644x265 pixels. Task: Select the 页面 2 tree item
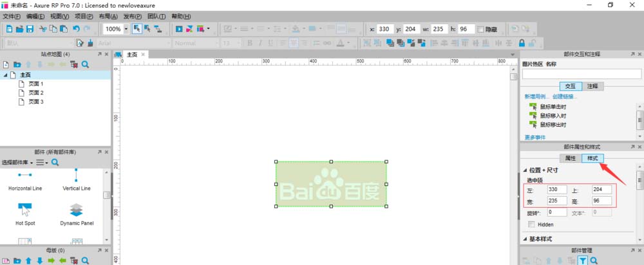35,93
